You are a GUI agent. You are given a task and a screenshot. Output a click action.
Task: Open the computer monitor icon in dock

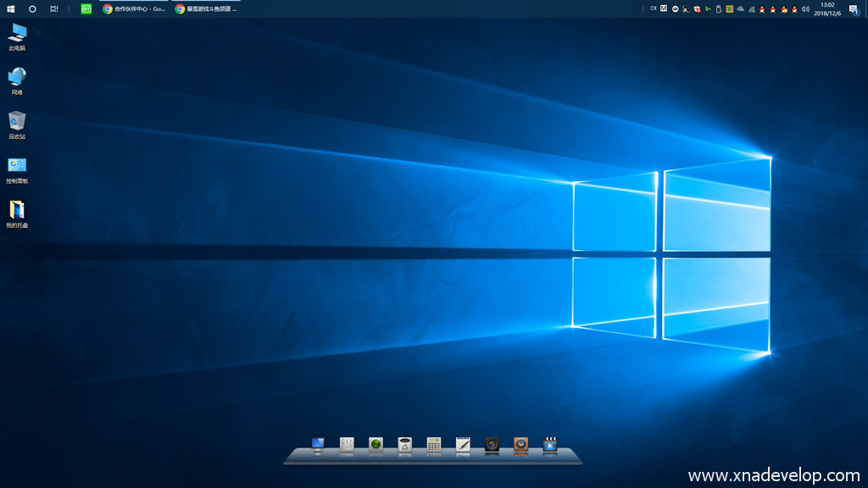point(318,445)
